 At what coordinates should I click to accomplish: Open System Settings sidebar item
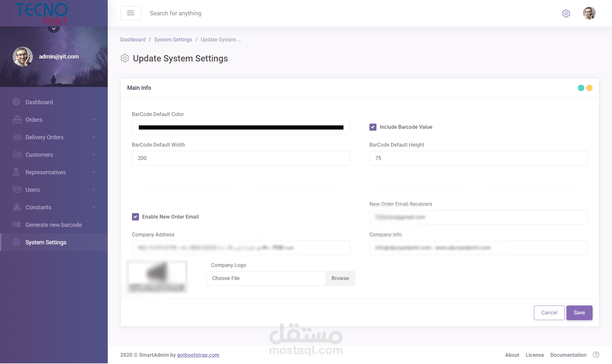46,242
